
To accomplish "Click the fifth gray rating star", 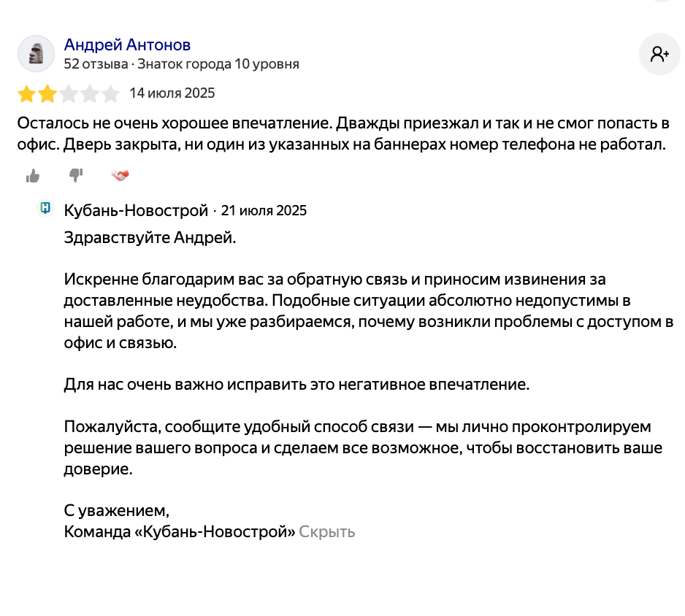I will (x=110, y=94).
